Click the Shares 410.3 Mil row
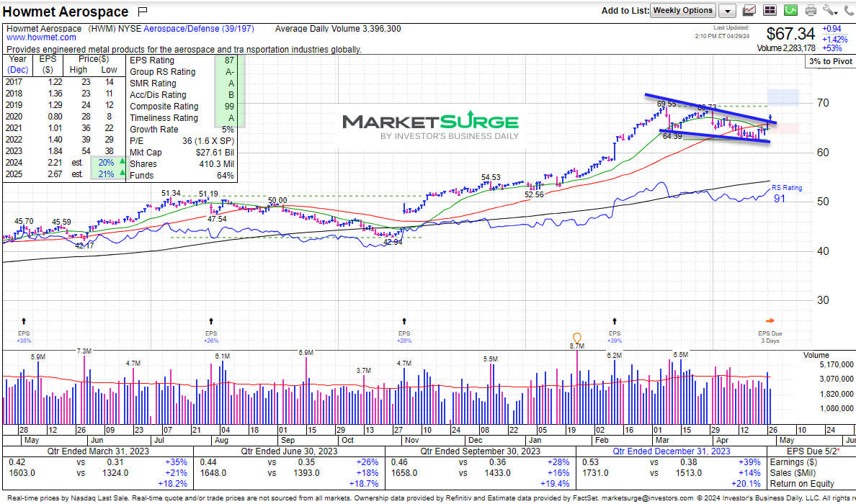856x504 pixels. coord(182,163)
